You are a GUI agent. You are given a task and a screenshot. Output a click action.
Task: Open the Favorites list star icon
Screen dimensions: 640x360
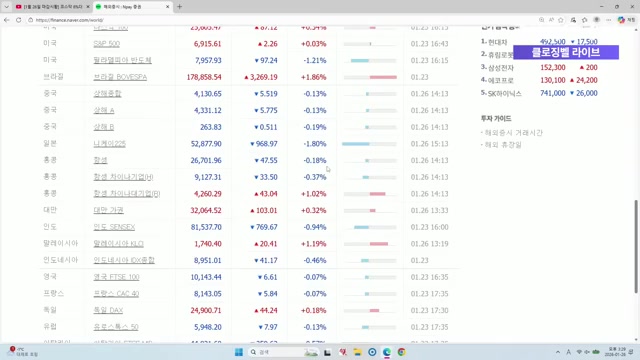(584, 20)
